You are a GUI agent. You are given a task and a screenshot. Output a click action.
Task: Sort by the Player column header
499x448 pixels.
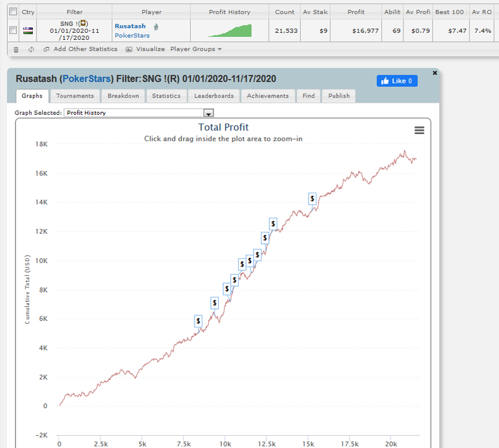point(151,12)
